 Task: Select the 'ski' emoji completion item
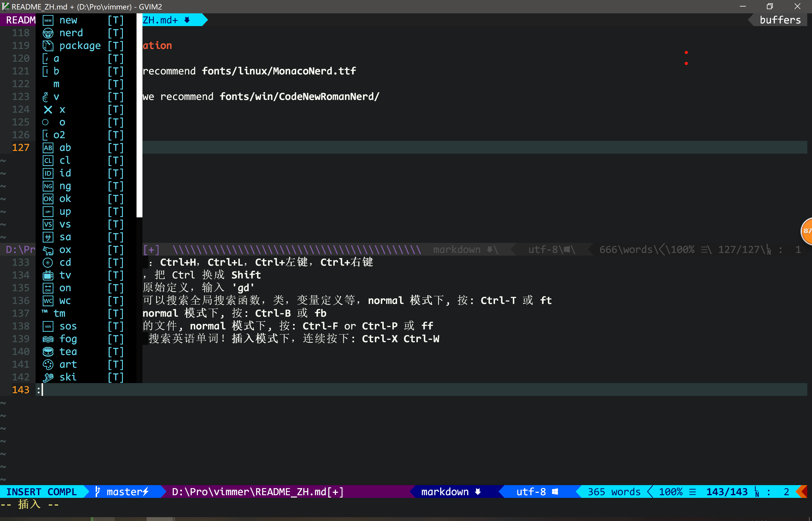click(86, 377)
